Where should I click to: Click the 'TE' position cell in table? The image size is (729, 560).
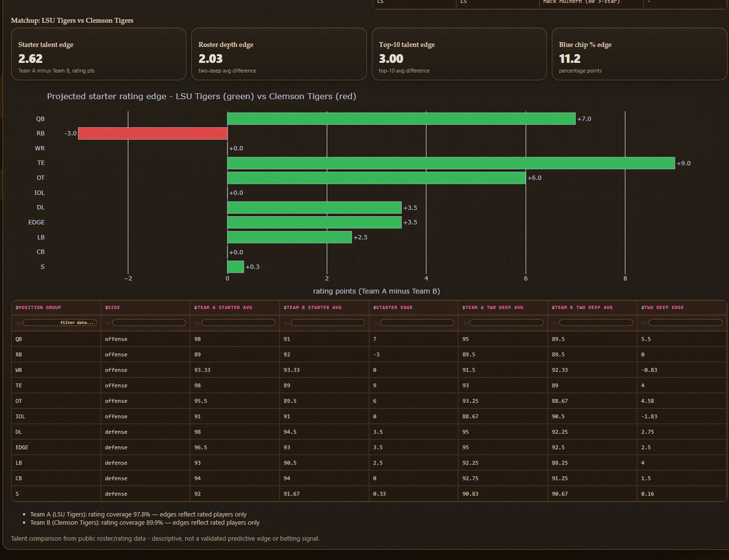pyautogui.click(x=56, y=385)
